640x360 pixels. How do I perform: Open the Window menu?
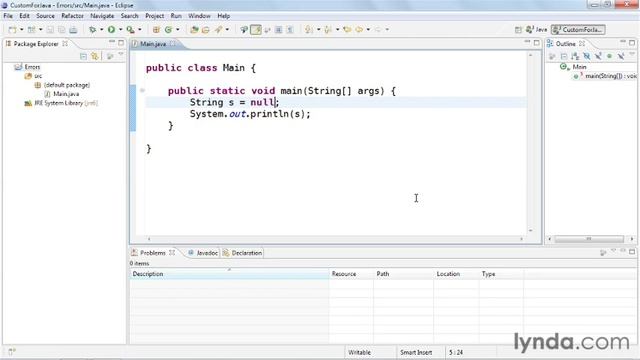[199, 16]
